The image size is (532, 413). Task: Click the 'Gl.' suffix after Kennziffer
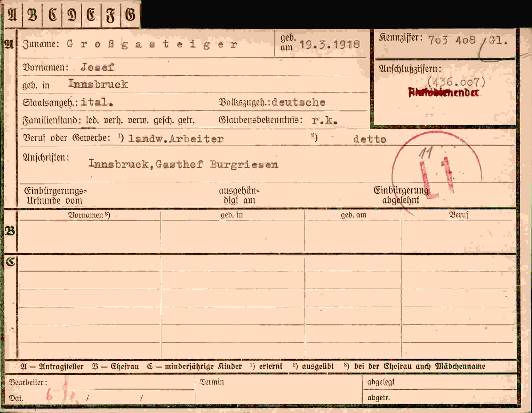pyautogui.click(x=498, y=40)
